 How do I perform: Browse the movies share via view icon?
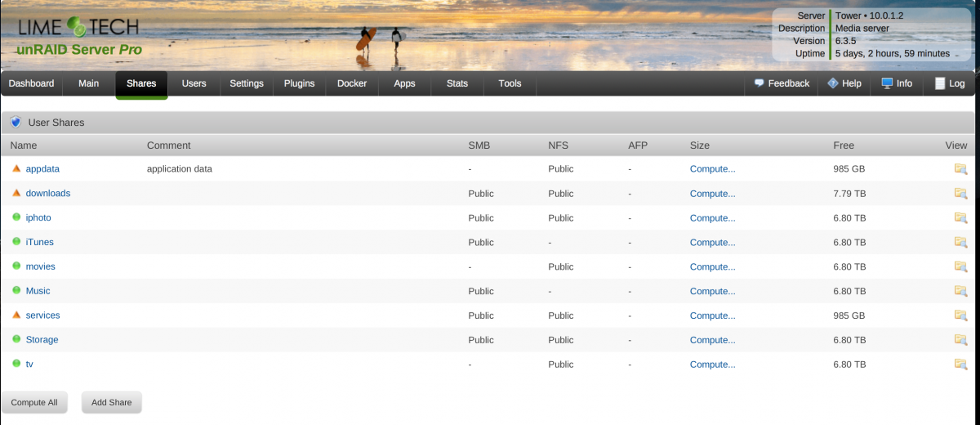[960, 266]
